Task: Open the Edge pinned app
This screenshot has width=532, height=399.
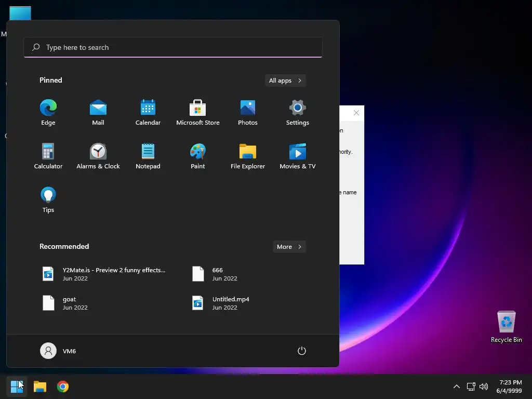Action: [x=48, y=113]
